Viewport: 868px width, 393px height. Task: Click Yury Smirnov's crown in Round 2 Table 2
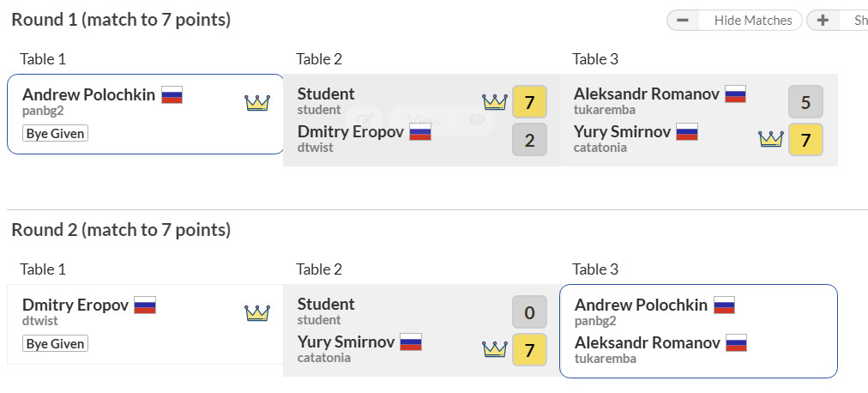tap(495, 349)
